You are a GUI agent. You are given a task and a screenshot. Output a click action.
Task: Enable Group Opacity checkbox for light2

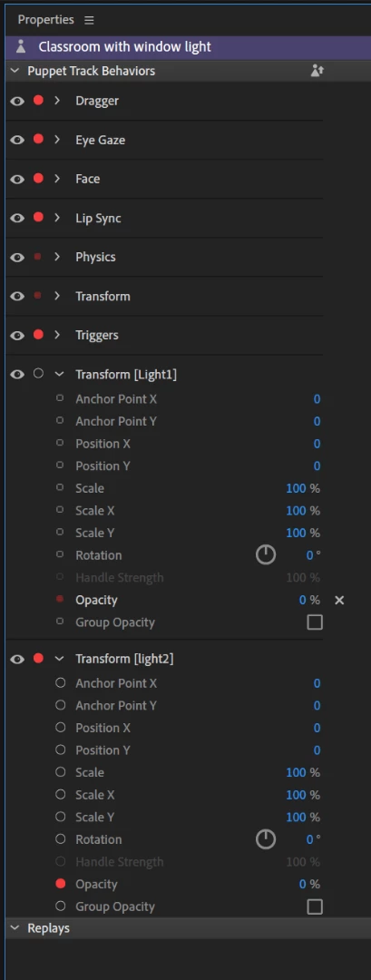pyautogui.click(x=315, y=906)
